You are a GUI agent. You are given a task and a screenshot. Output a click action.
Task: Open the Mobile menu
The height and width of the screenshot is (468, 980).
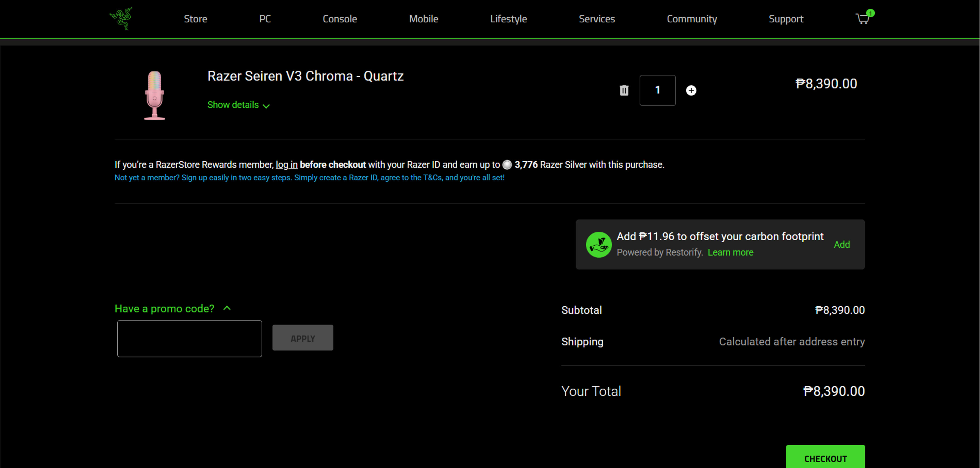point(423,19)
